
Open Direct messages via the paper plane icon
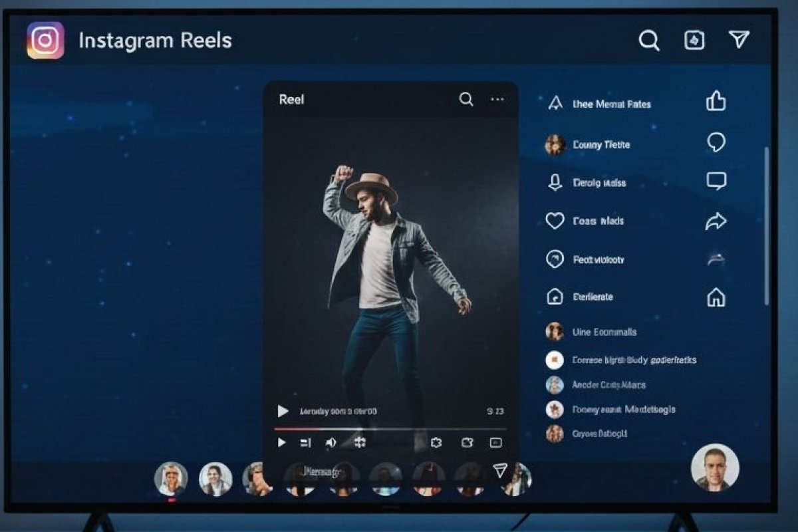click(x=739, y=41)
